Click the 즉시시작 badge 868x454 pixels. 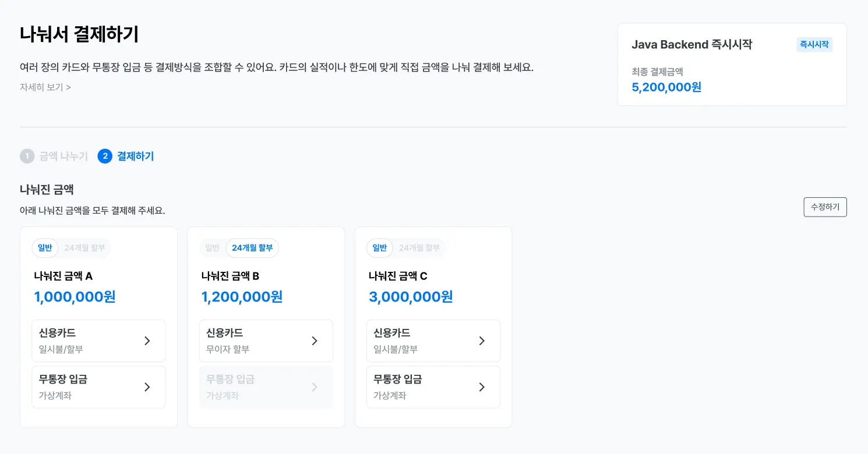point(814,45)
